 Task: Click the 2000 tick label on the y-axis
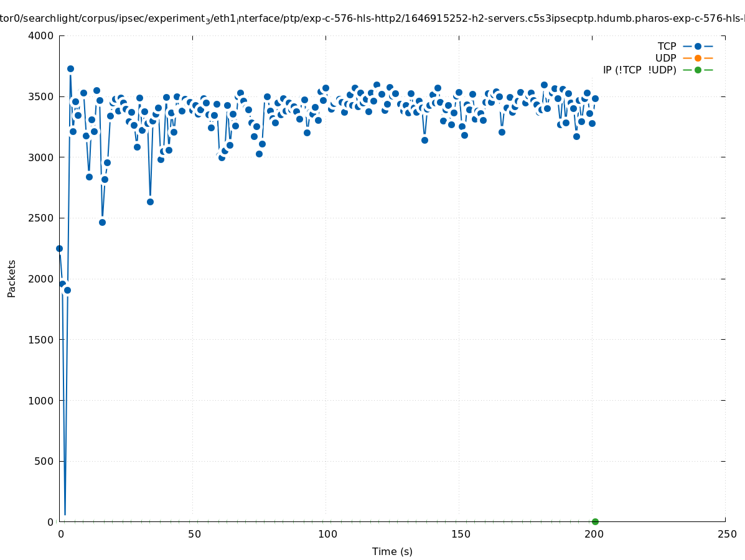[x=41, y=279]
